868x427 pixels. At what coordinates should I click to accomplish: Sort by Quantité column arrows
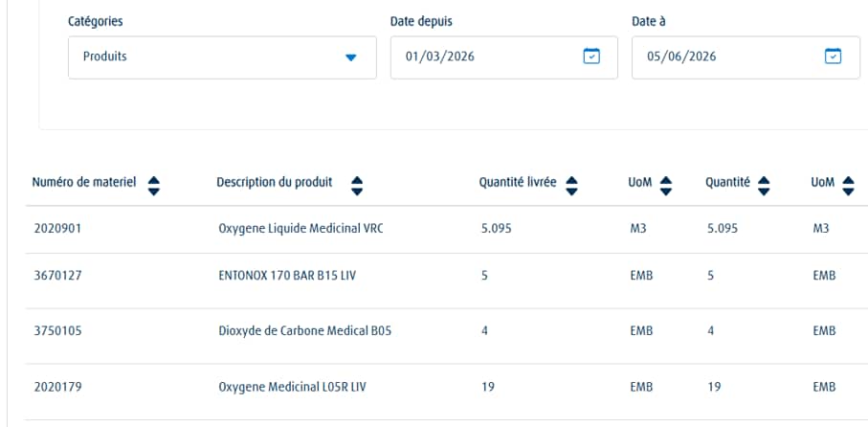tap(764, 186)
